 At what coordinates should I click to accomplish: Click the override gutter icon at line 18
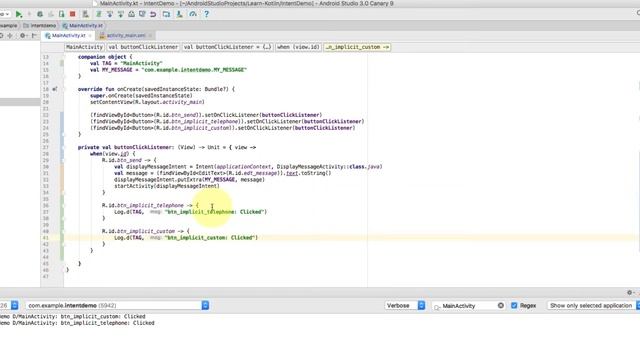pos(55,89)
